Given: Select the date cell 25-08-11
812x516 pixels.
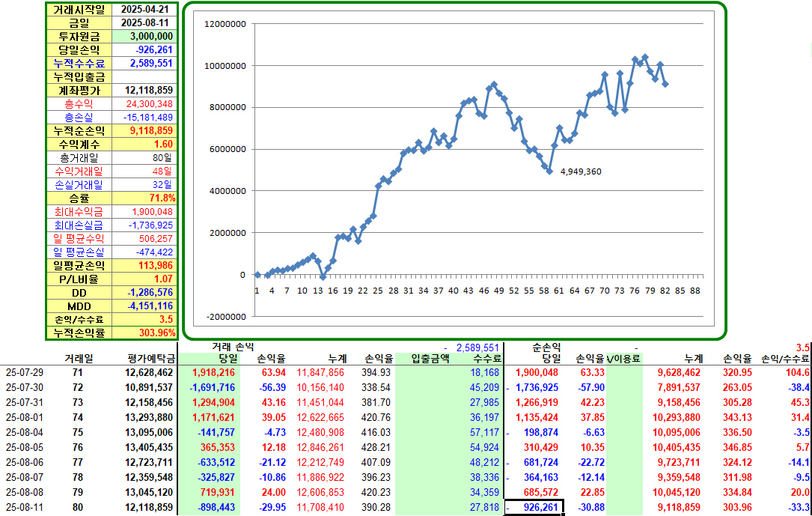Looking at the screenshot, I should click(25, 507).
